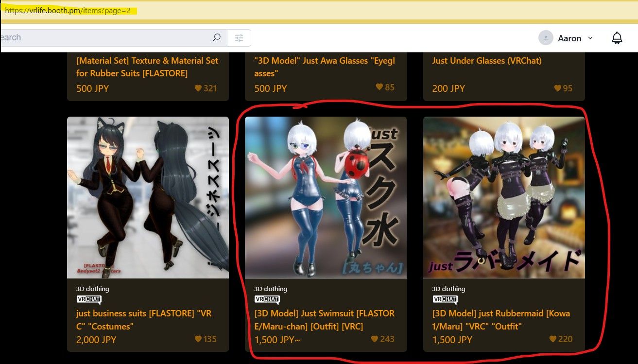
Task: Open the Just Swimsuit thumbnail image
Action: [326, 197]
